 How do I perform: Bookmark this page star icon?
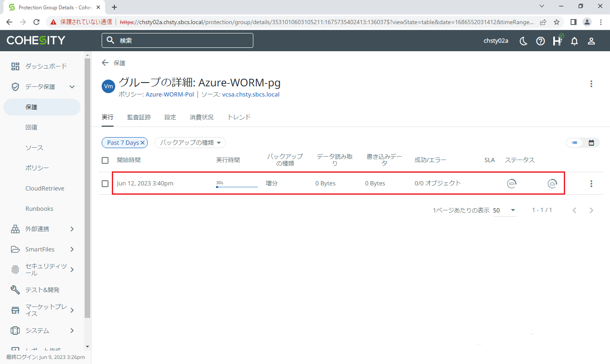557,22
